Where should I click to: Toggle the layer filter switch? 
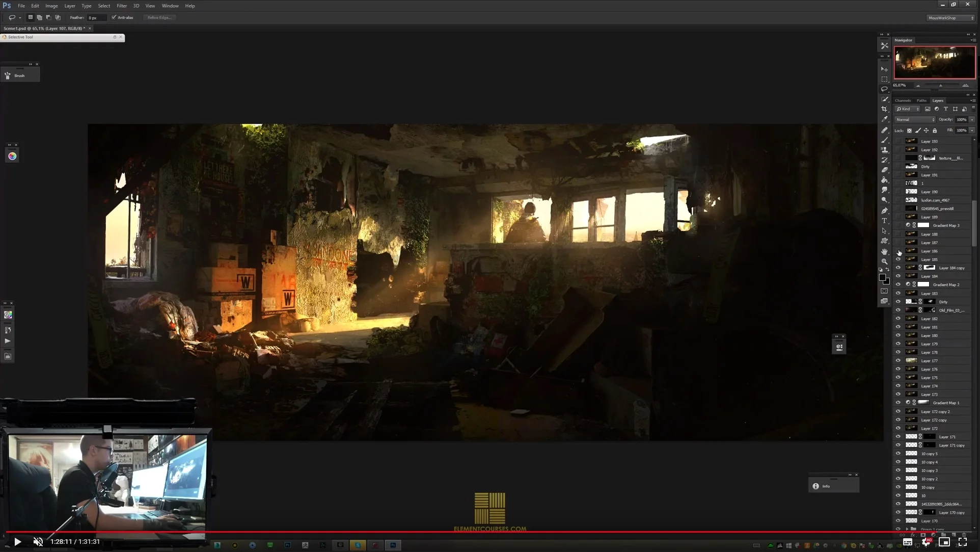click(x=973, y=109)
